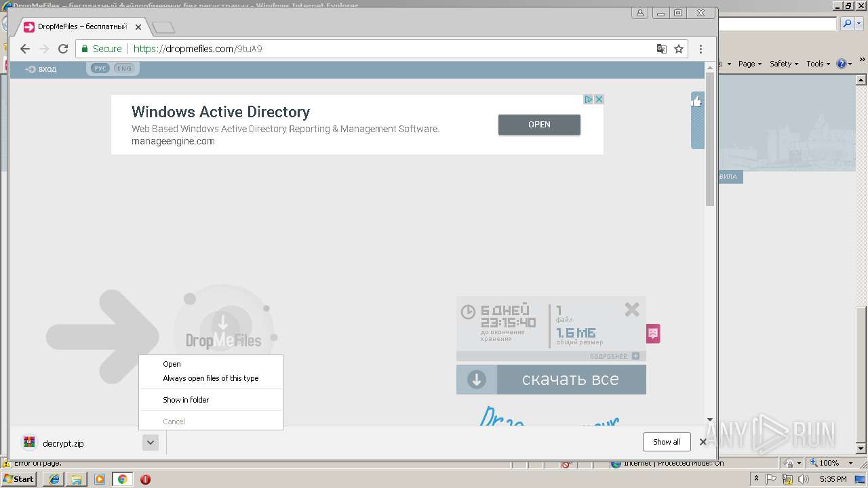Bookmark the page with the star icon
Screen dimensions: 868x488
coord(679,49)
